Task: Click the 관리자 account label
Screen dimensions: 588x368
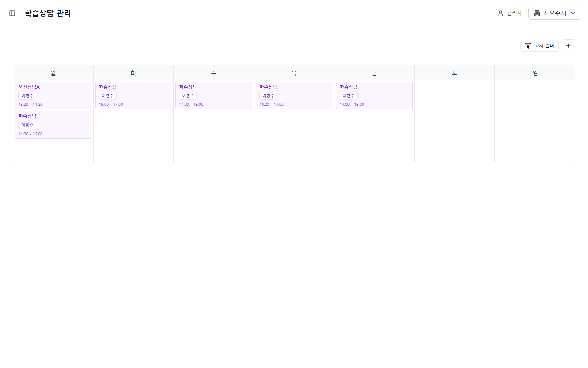Action: pos(514,13)
